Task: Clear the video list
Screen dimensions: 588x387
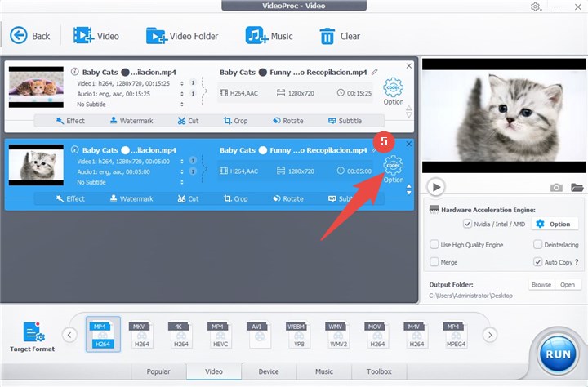Action: pos(340,36)
